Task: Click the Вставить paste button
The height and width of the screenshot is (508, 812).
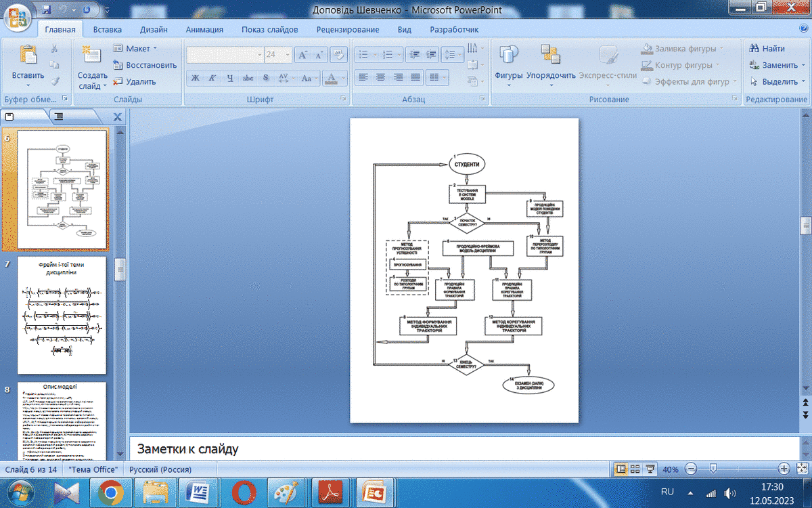Action: coord(28,66)
